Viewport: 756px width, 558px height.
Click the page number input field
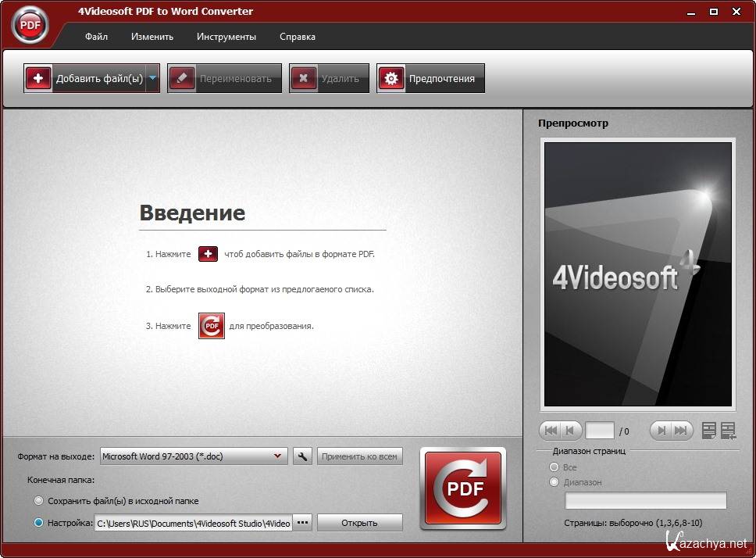599,431
